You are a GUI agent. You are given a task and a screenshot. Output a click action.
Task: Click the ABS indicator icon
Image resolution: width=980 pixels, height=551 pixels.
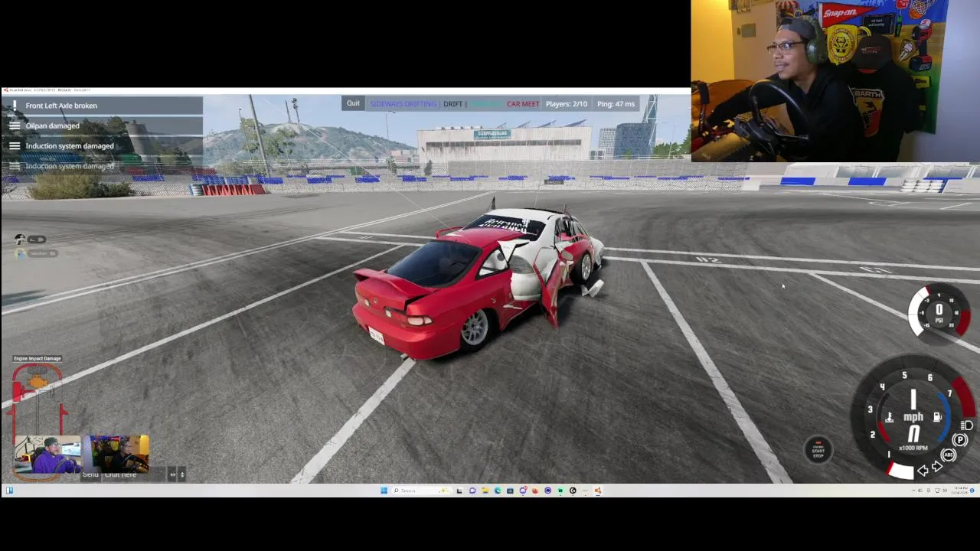[x=949, y=455]
